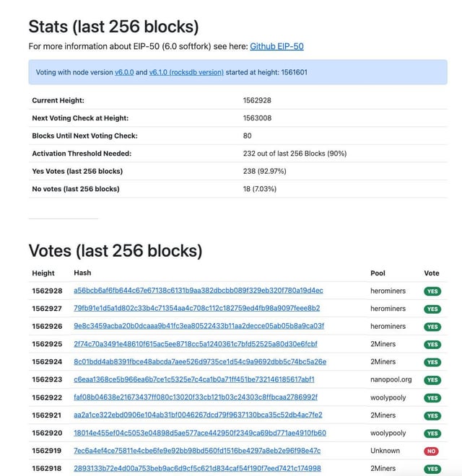Open block hash for height 1562925
This screenshot has width=462, height=476.
pyautogui.click(x=196, y=343)
